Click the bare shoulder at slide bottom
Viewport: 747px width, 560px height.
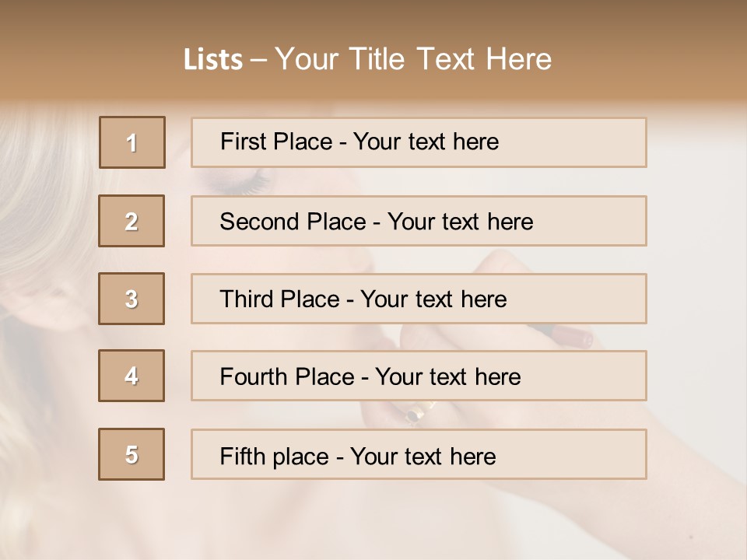311,521
